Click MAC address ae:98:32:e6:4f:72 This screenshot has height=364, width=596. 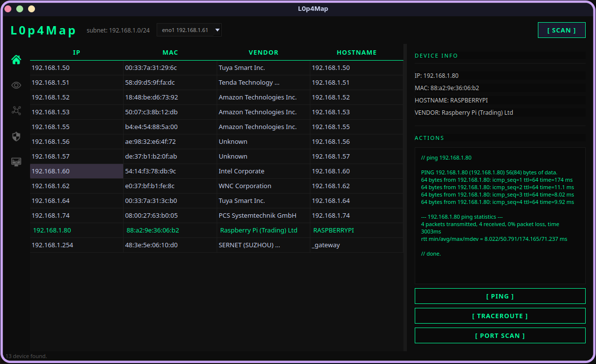click(170, 142)
